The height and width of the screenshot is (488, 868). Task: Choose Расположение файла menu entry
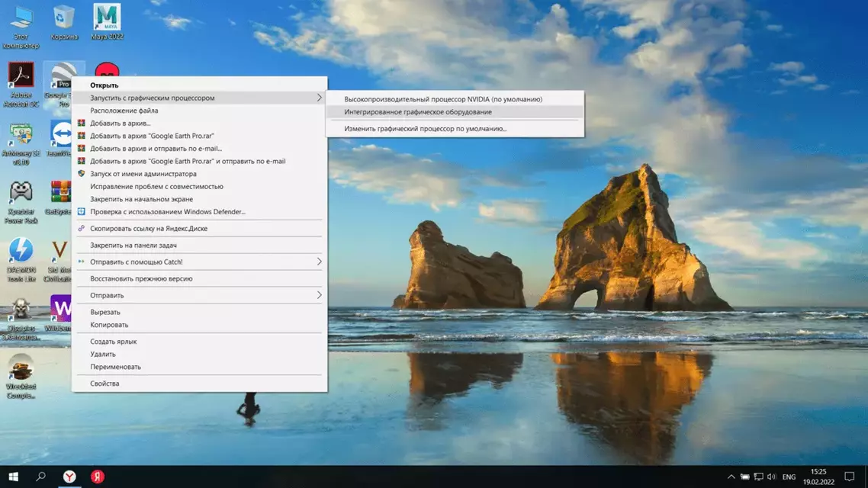point(199,111)
